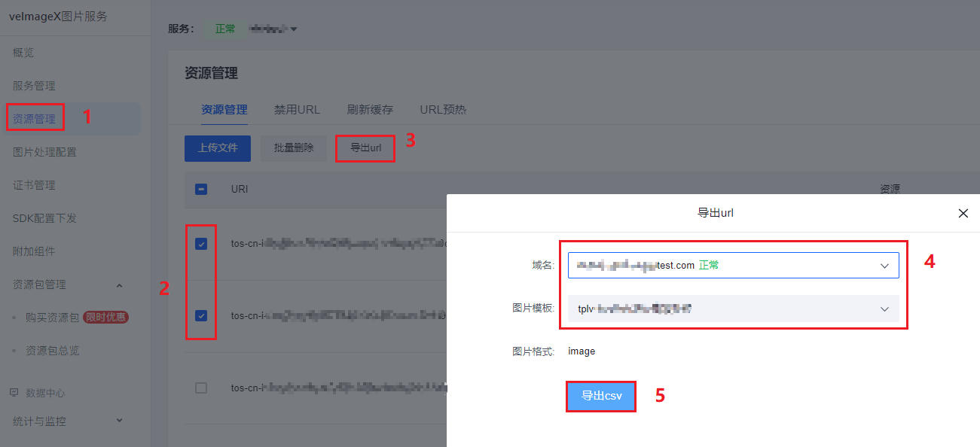Open the 服务 selector dropdown
Image resolution: width=980 pixels, height=447 pixels.
click(273, 29)
